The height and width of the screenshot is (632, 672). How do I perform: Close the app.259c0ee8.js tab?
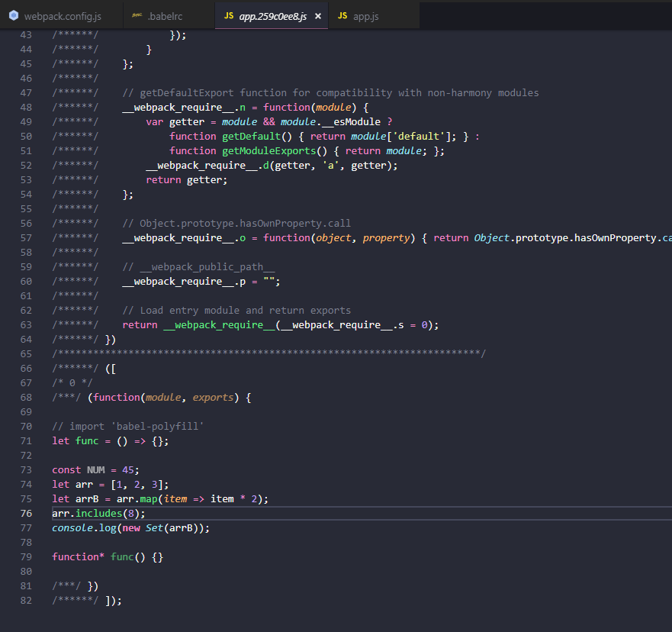click(x=317, y=16)
